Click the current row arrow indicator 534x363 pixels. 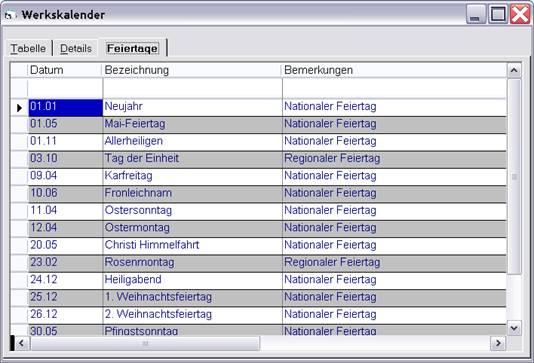click(19, 108)
